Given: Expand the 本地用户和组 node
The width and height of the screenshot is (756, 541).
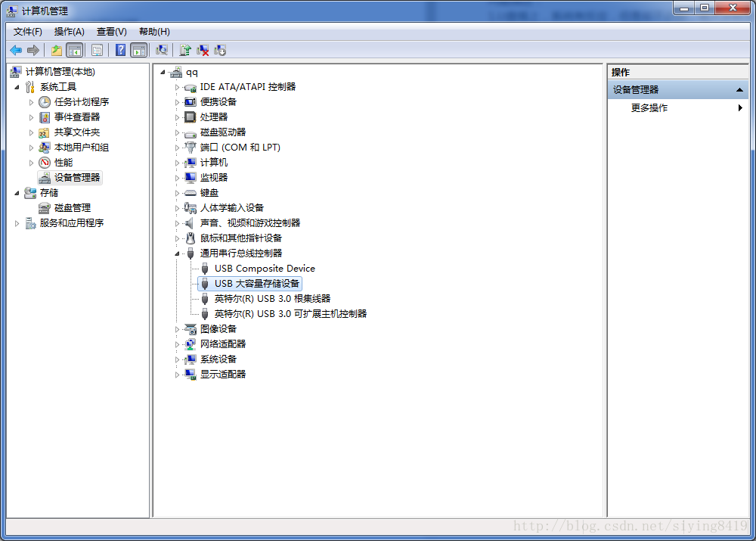Looking at the screenshot, I should coord(31,148).
